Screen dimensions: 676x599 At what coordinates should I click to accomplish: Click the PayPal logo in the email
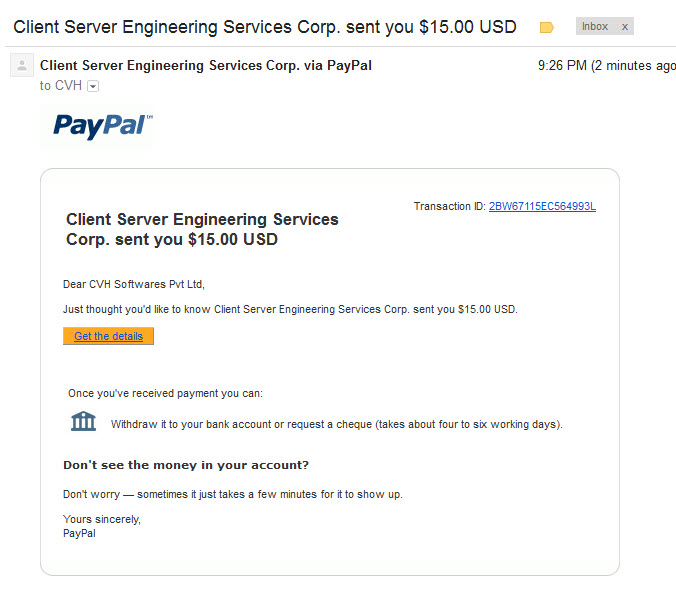[x=102, y=125]
